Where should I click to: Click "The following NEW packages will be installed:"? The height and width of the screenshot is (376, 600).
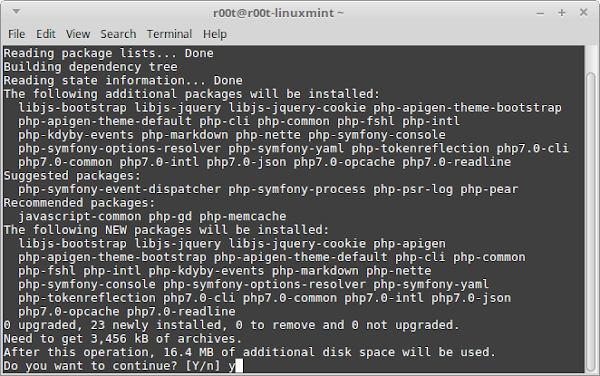(166, 230)
